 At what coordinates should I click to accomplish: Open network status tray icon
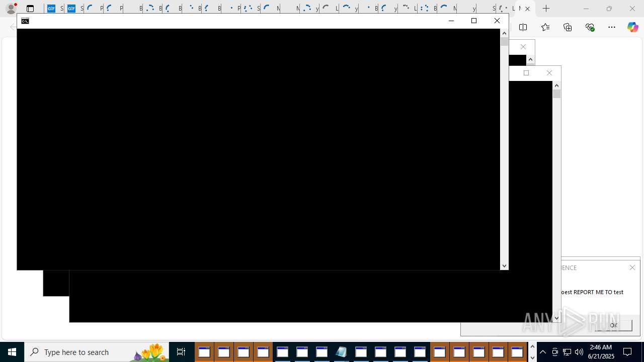(567, 352)
